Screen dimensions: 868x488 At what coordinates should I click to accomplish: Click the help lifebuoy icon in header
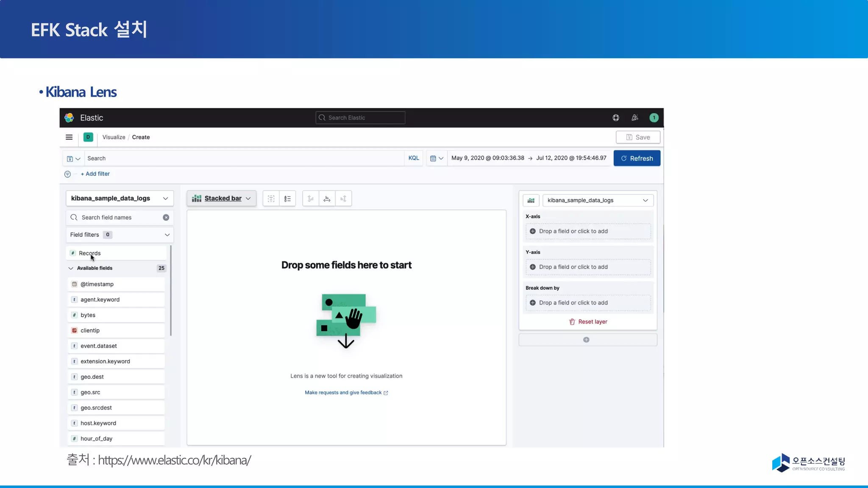pyautogui.click(x=616, y=118)
